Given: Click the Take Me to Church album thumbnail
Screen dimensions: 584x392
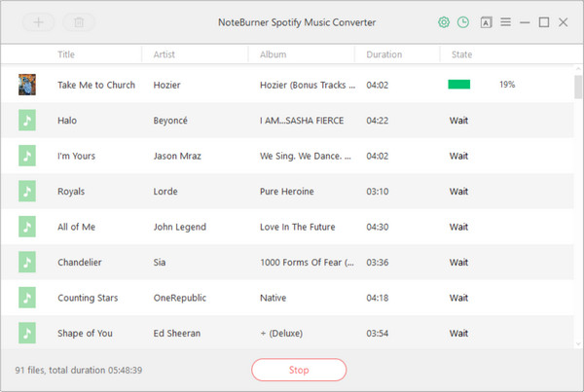Looking at the screenshot, I should click(27, 85).
